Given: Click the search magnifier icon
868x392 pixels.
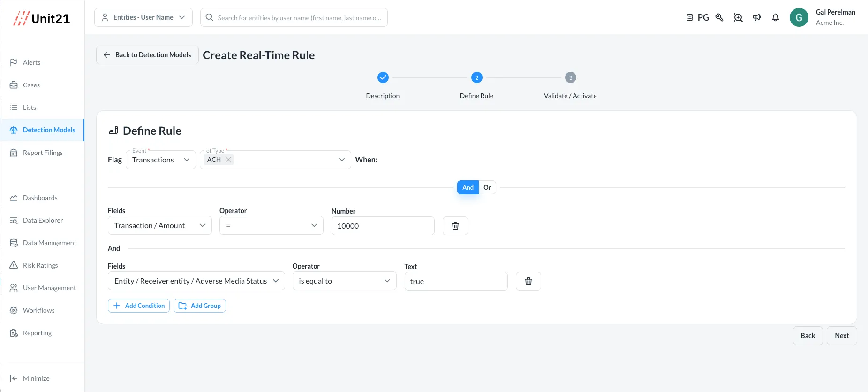Looking at the screenshot, I should pyautogui.click(x=210, y=17).
